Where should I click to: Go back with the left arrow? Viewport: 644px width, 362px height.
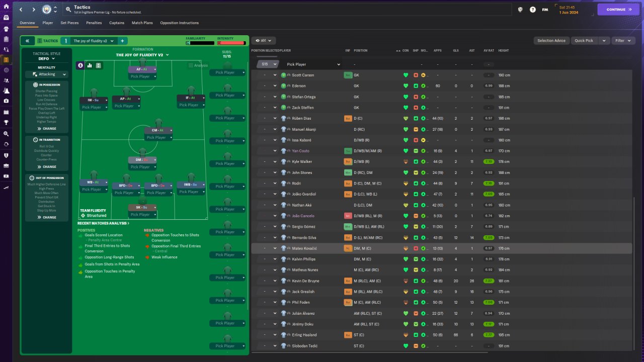click(x=21, y=10)
